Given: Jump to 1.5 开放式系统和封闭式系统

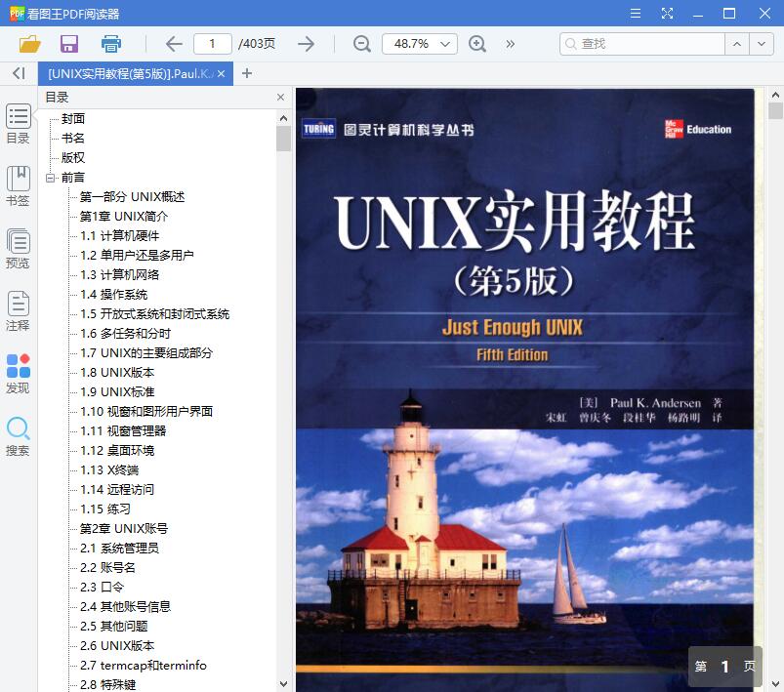Looking at the screenshot, I should pos(154,313).
